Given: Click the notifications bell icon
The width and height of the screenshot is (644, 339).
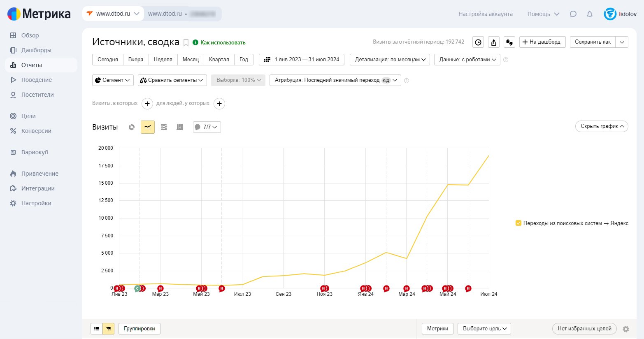Looking at the screenshot, I should pyautogui.click(x=590, y=14).
